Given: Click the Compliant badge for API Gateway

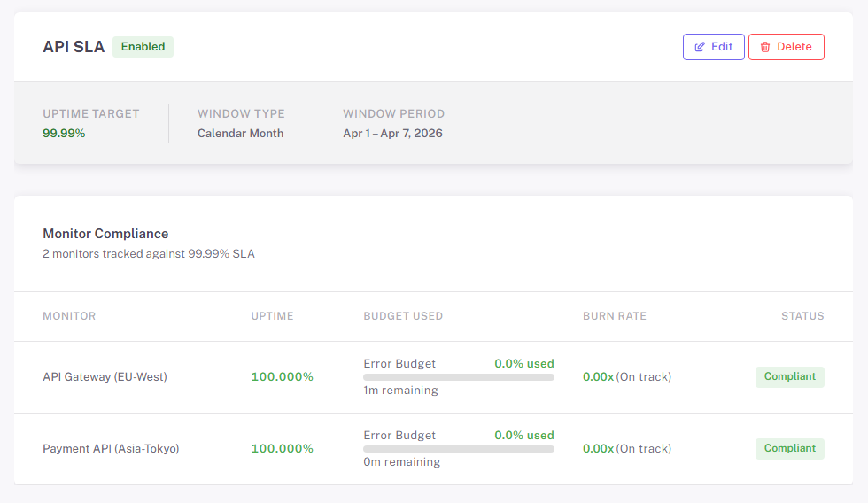Looking at the screenshot, I should coord(789,377).
